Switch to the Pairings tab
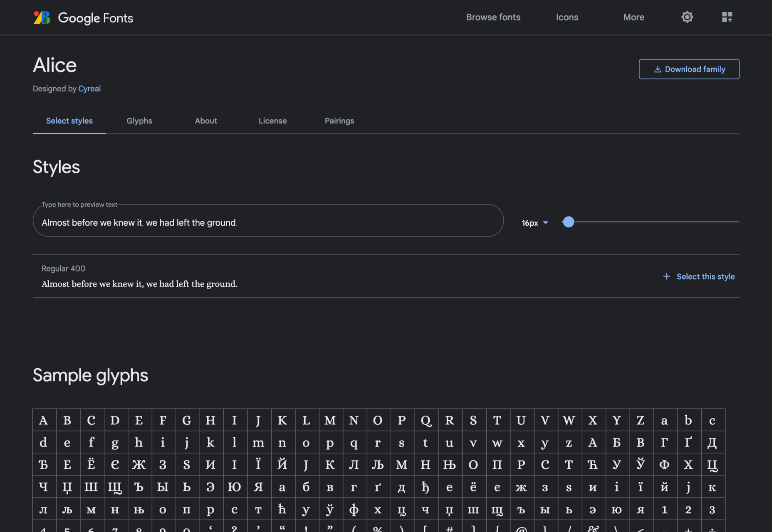This screenshot has height=532, width=772. [x=339, y=121]
